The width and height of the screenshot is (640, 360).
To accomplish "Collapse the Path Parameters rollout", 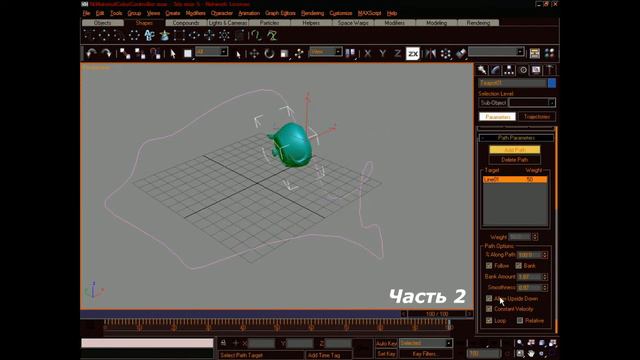I will pos(516,138).
